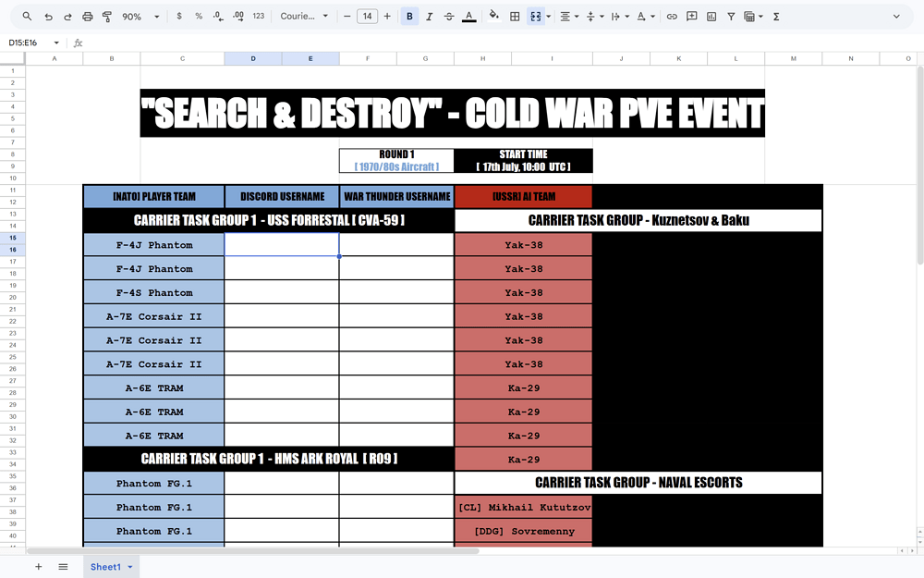Expand the table views dropdown arrow
924x578 pixels.
[760, 17]
